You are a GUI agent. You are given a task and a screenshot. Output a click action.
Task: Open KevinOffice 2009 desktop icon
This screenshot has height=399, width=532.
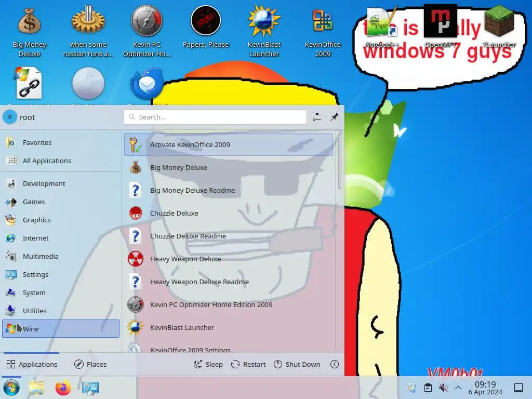click(x=323, y=32)
